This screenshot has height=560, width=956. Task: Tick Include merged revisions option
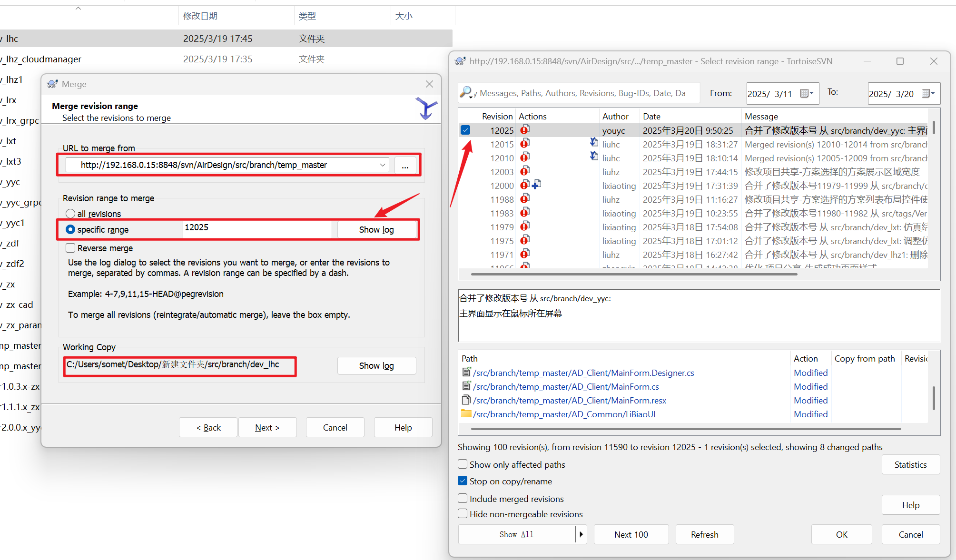point(463,499)
